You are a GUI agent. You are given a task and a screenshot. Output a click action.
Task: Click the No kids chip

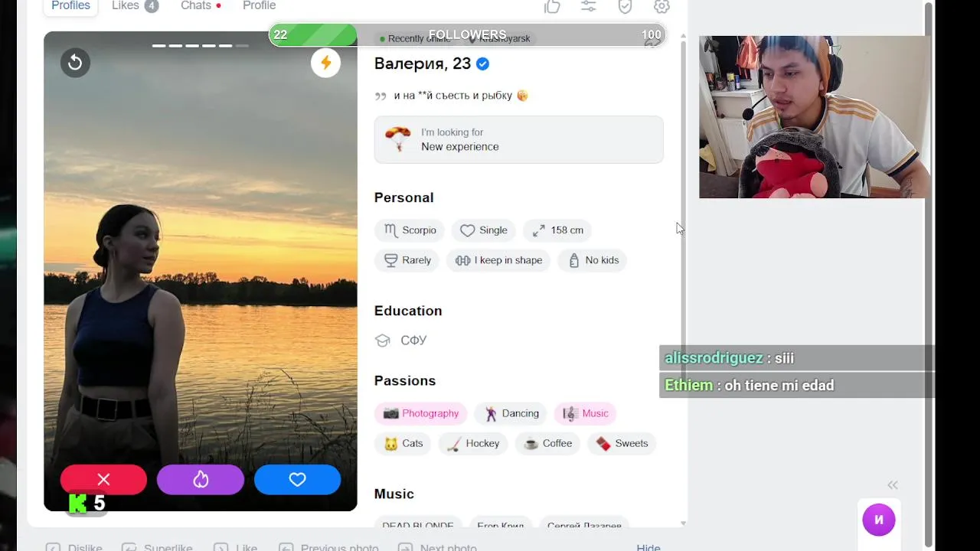[593, 260]
